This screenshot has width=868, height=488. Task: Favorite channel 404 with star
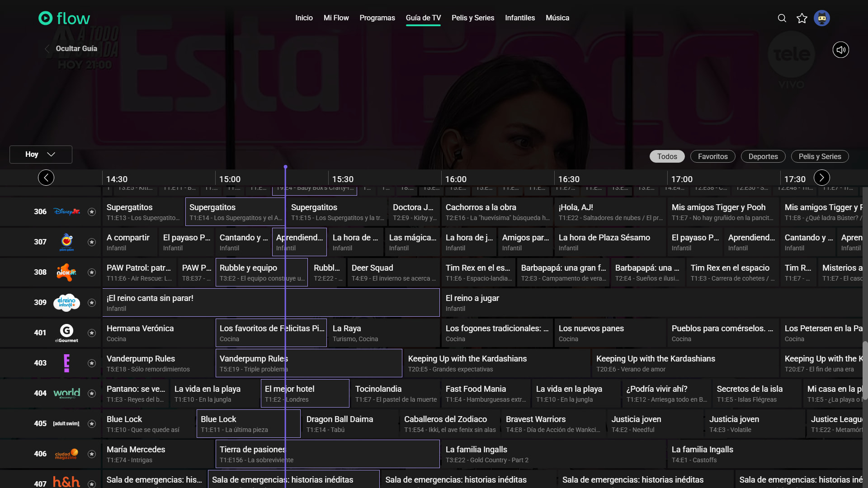pos(92,394)
